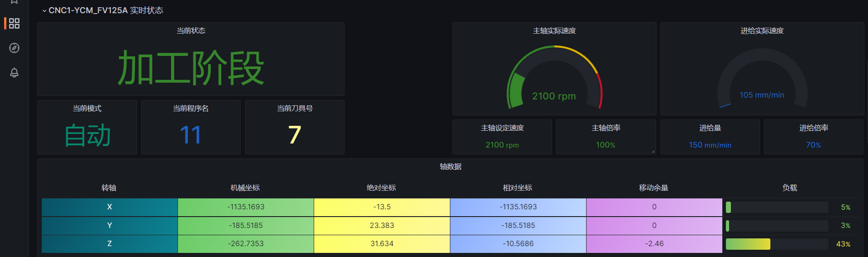The width and height of the screenshot is (868, 257).
Task: Click the Z axis load bar at 43%
Action: point(748,244)
